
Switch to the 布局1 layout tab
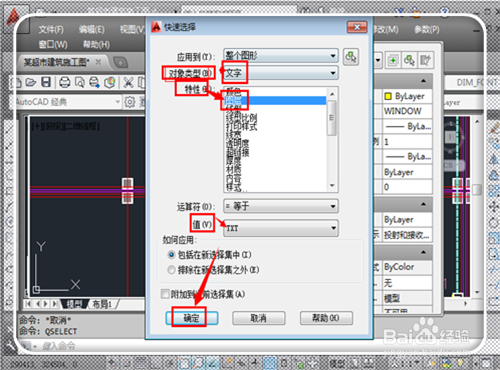click(102, 304)
